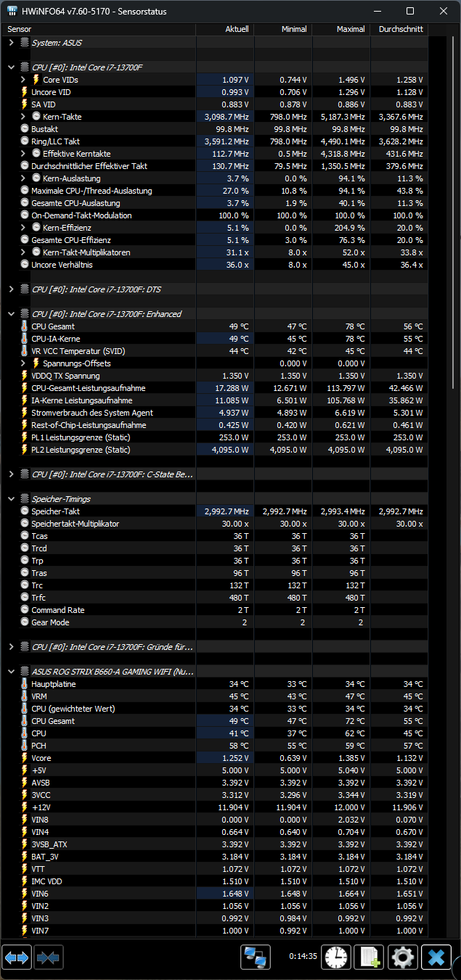This screenshot has height=980, width=461.
Task: Expand the System: ASUS group
Action: click(x=12, y=43)
